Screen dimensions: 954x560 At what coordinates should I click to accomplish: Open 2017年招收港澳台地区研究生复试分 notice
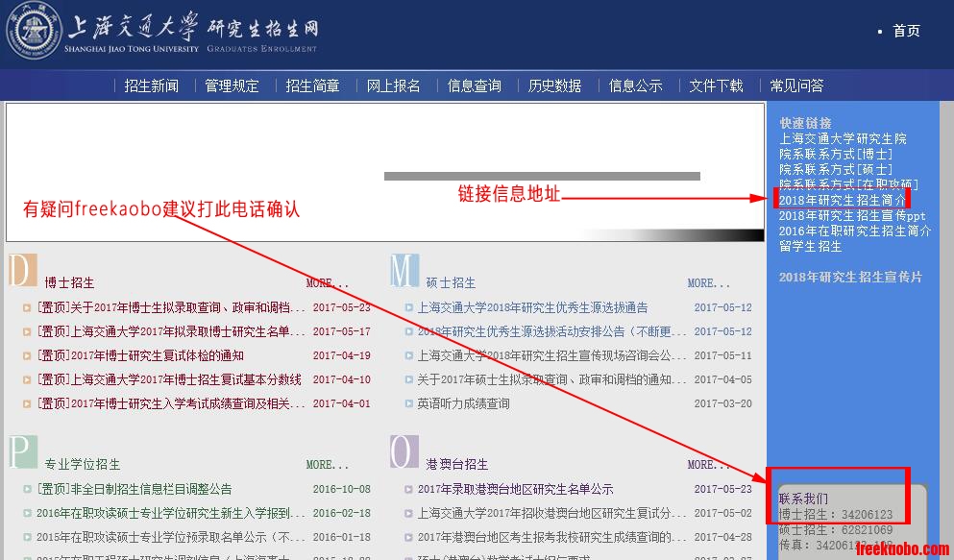click(551, 513)
